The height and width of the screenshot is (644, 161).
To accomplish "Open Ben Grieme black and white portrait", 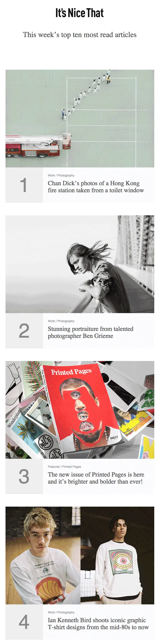I will click(80, 264).
